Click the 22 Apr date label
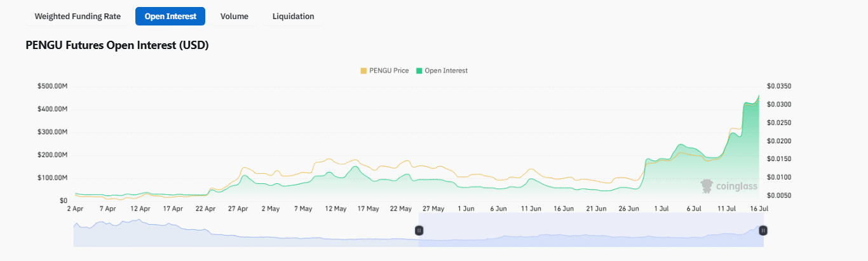Screen dimensions: 868x261 pyautogui.click(x=205, y=209)
